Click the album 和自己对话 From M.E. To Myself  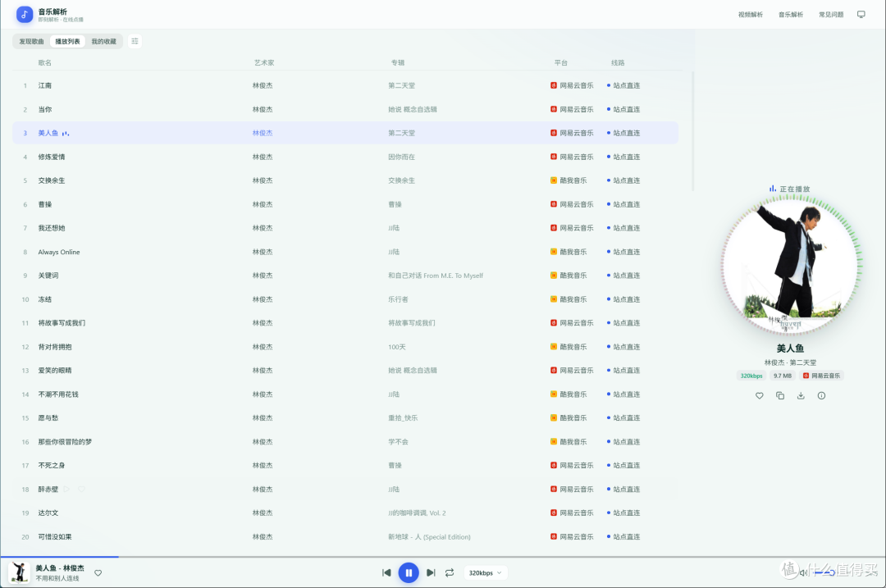click(436, 276)
